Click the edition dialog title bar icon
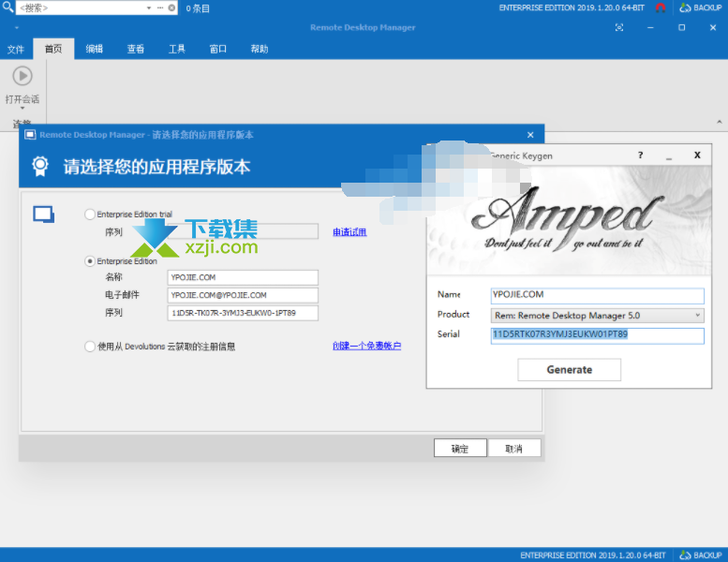 pyautogui.click(x=30, y=135)
